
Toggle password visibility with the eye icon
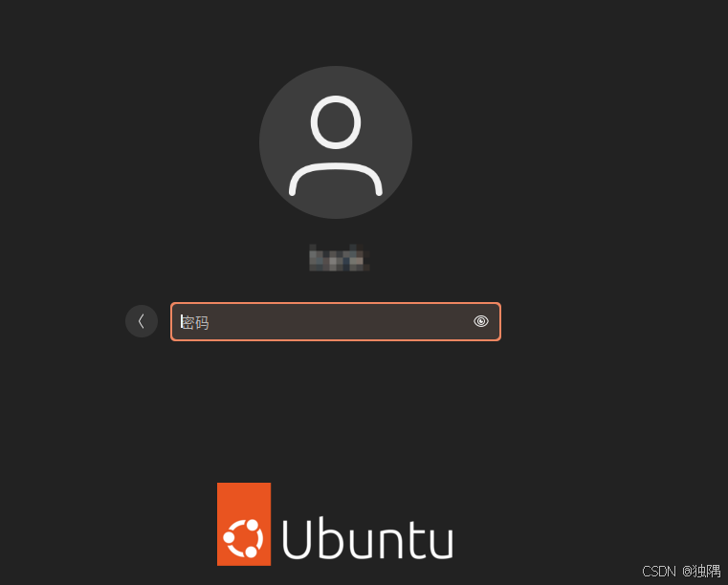480,321
